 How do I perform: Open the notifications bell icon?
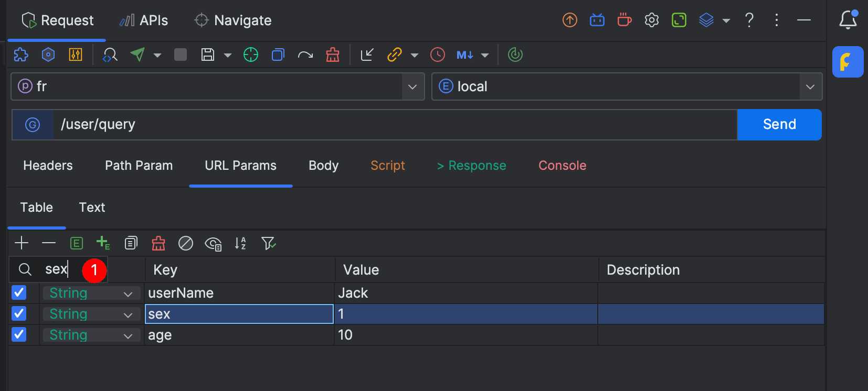point(848,20)
